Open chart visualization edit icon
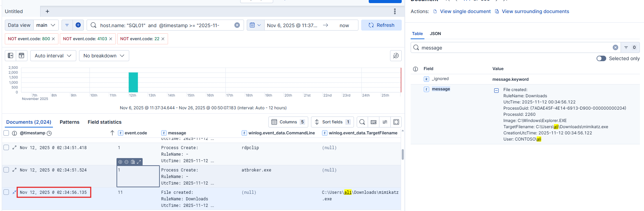This screenshot has height=211, width=644. (396, 56)
